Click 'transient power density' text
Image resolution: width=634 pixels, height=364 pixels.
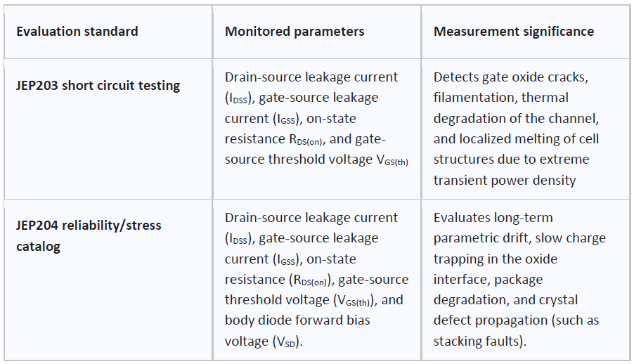coord(504,180)
